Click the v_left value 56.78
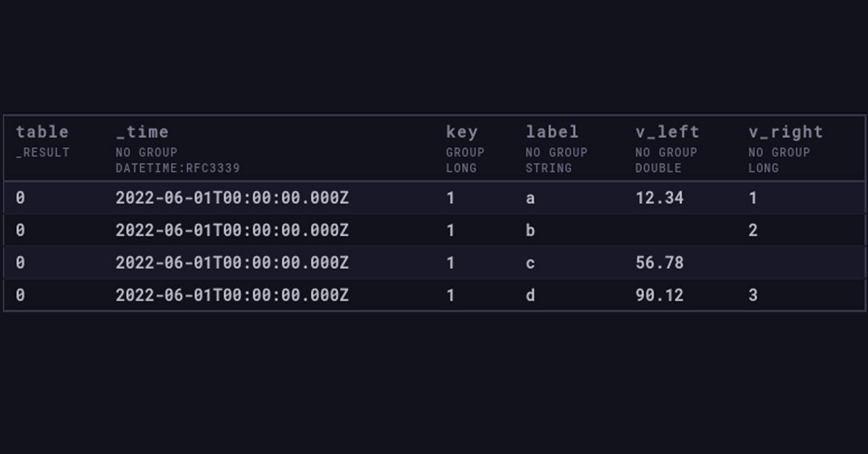This screenshot has height=454, width=868. tap(659, 262)
